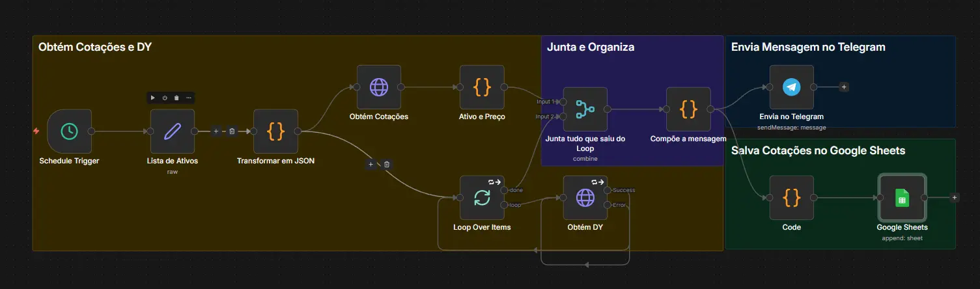
Task: Click the Ativo e Preço label
Action: [x=482, y=117]
